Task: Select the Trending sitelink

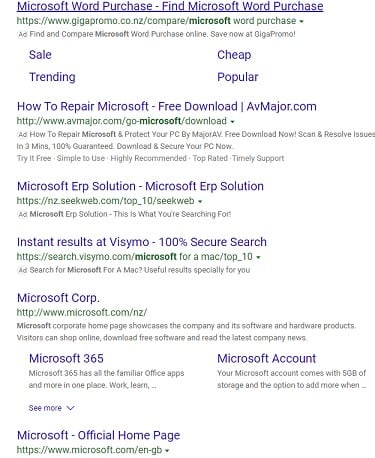Action: (x=52, y=77)
